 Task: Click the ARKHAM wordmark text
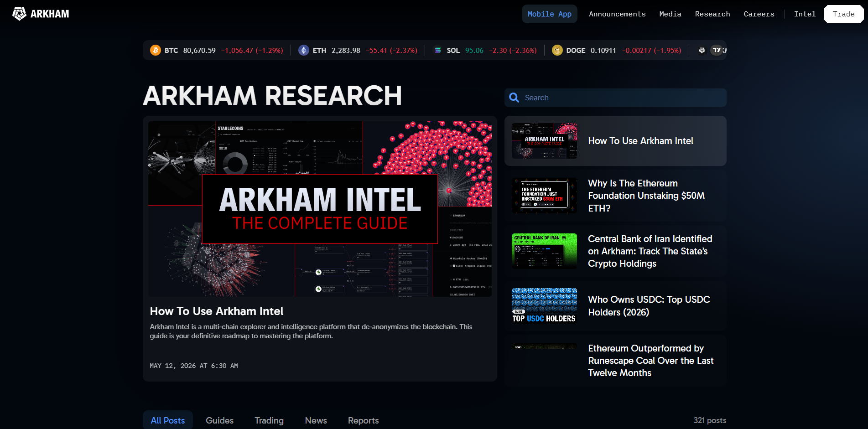coord(50,14)
